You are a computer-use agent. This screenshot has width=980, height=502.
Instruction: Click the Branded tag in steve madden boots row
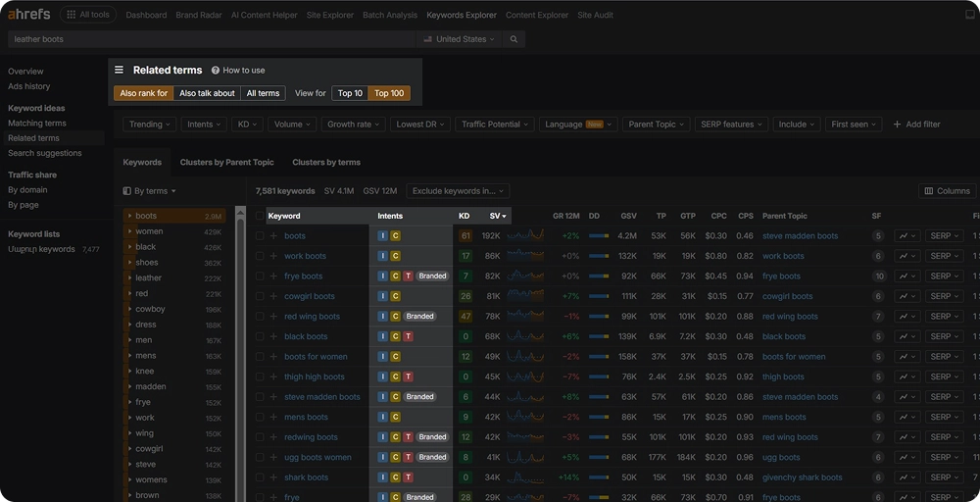click(420, 397)
